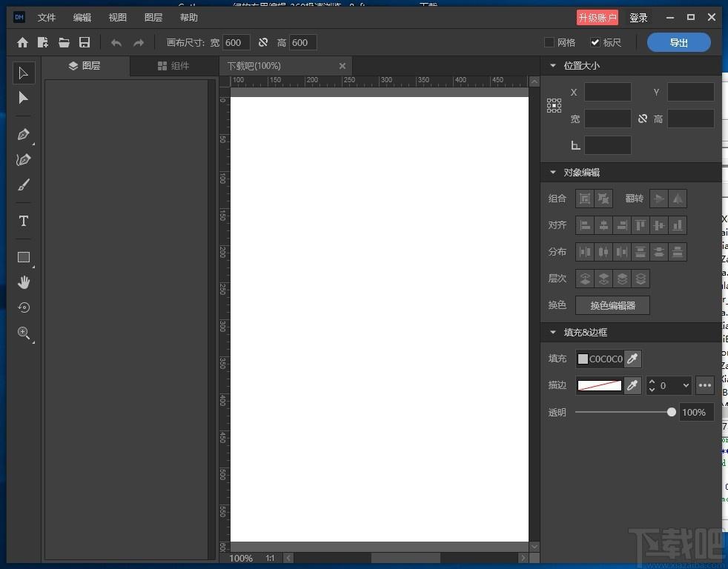Click the 导出 export button
The width and height of the screenshot is (728, 569).
click(x=679, y=43)
